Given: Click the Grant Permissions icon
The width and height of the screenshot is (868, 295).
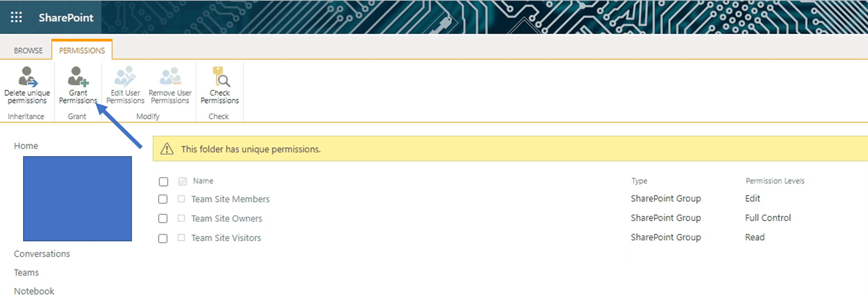Looking at the screenshot, I should [x=78, y=77].
